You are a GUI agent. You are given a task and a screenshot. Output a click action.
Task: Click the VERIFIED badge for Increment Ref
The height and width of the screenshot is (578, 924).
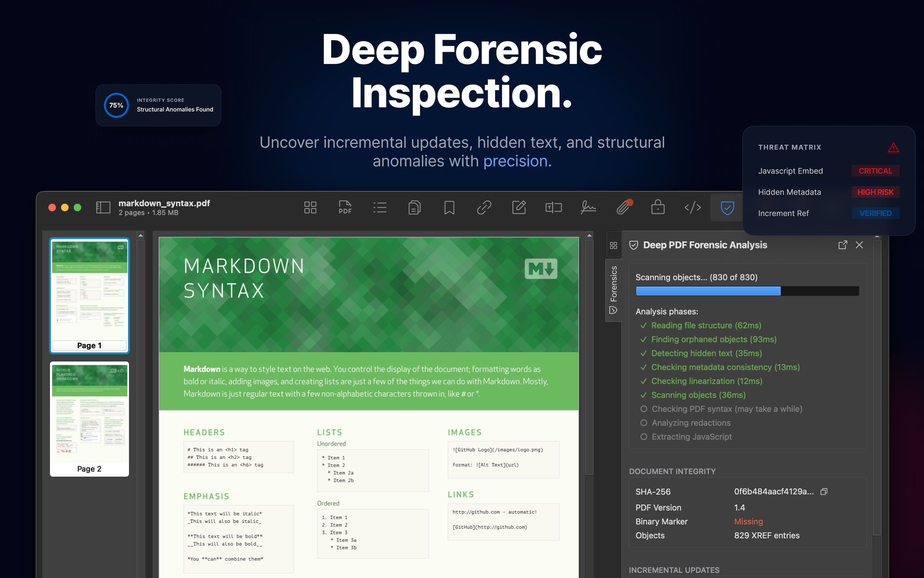point(875,213)
